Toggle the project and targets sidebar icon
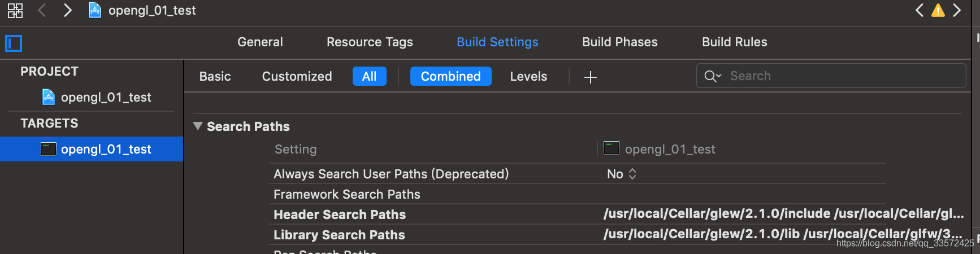 click(14, 43)
